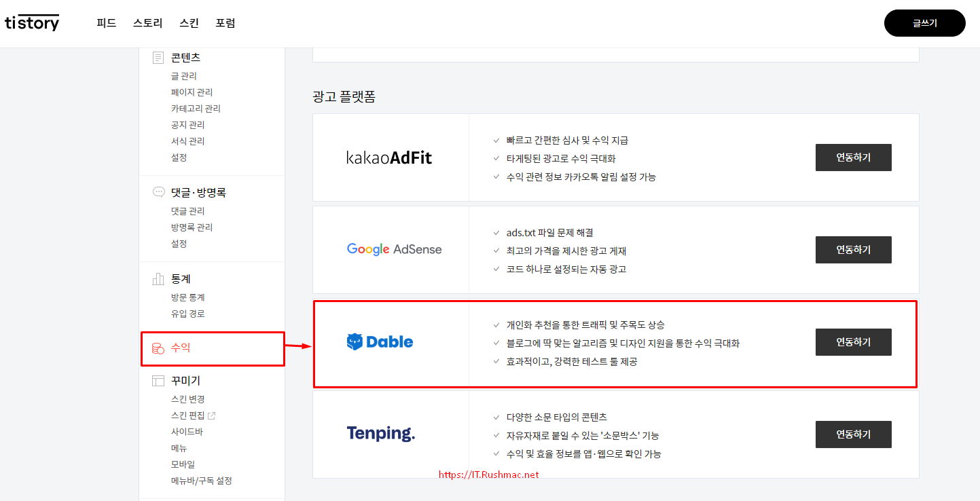Click text 다양한 소문 타입의 콘텐츠
This screenshot has height=501, width=980.
(x=557, y=417)
